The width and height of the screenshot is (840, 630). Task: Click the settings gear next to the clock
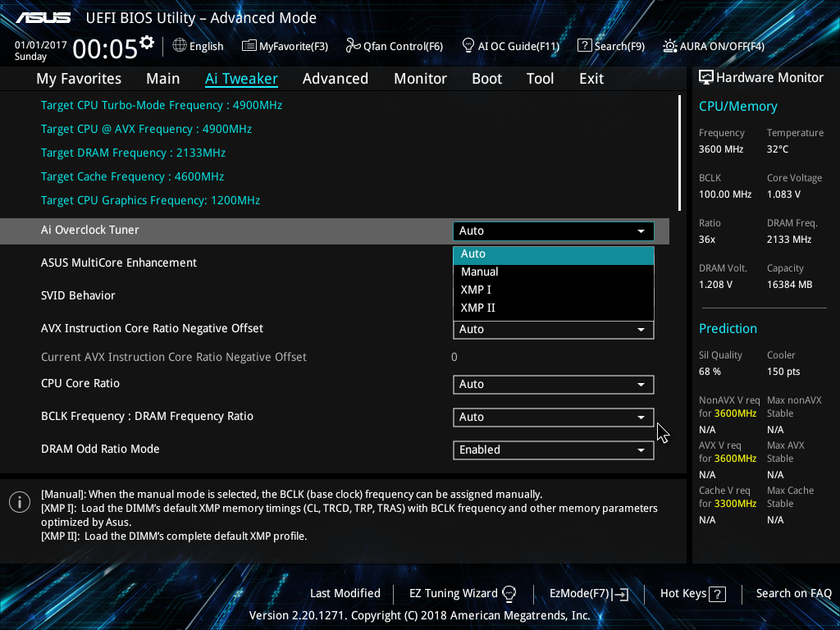click(147, 43)
